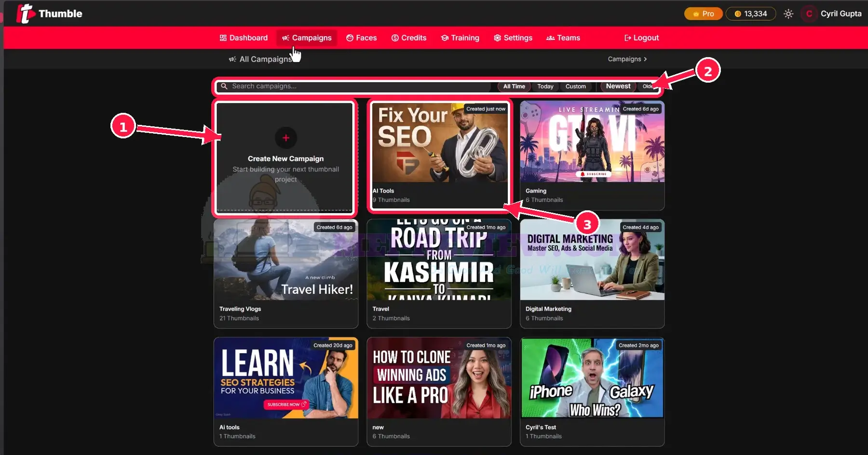Click the Created 20d ago label

click(333, 345)
